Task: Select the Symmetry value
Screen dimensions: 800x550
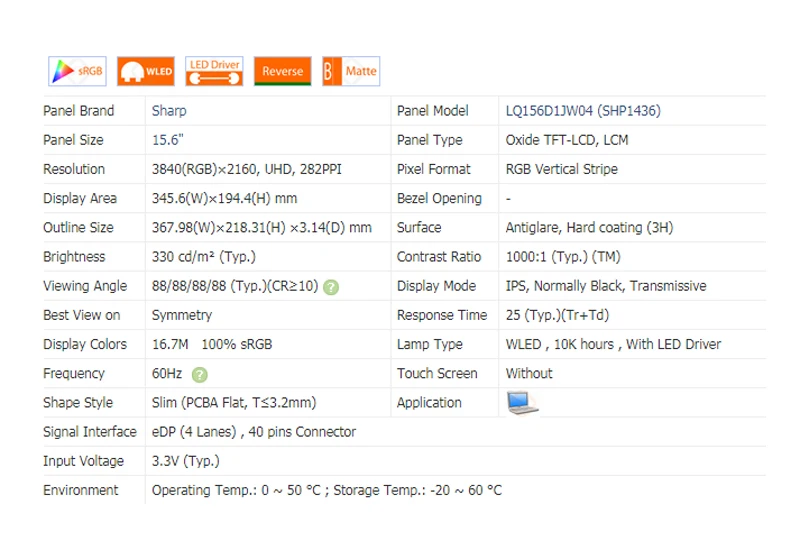Action: pos(182,315)
